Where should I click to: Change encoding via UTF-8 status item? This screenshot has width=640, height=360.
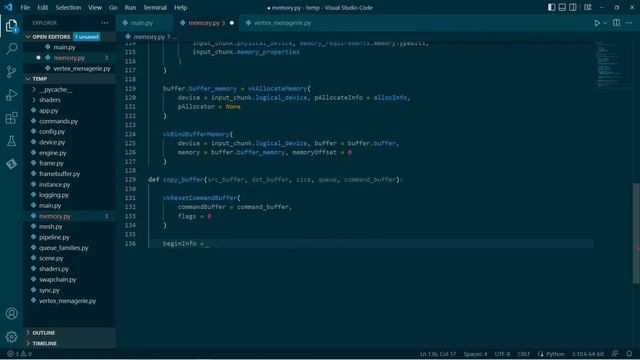click(502, 354)
